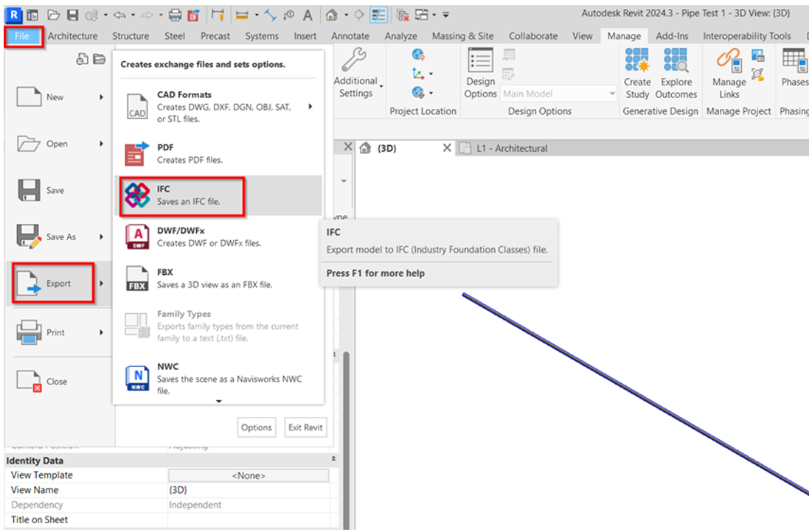
Task: Expand the CAD Formats submenu arrow
Action: tap(310, 107)
